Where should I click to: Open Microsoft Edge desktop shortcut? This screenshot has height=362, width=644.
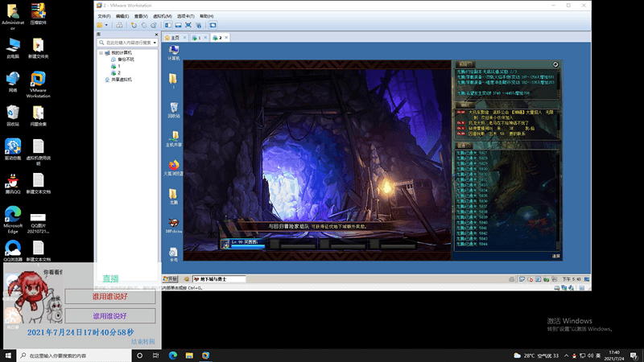13,220
